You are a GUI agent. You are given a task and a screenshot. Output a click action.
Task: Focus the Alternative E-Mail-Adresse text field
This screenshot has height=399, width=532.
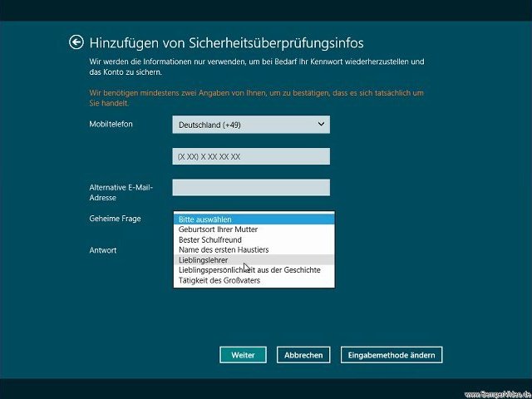click(251, 188)
